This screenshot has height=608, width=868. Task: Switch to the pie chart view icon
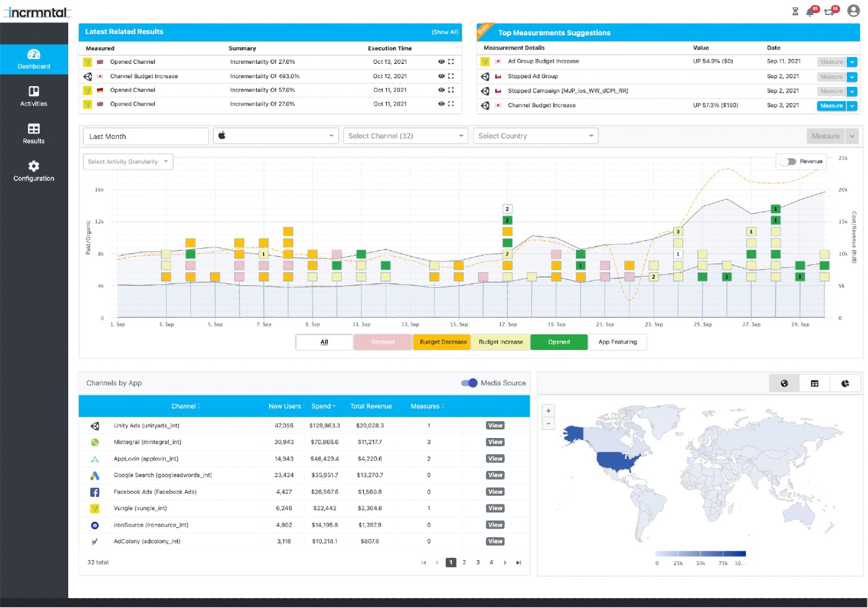click(845, 383)
